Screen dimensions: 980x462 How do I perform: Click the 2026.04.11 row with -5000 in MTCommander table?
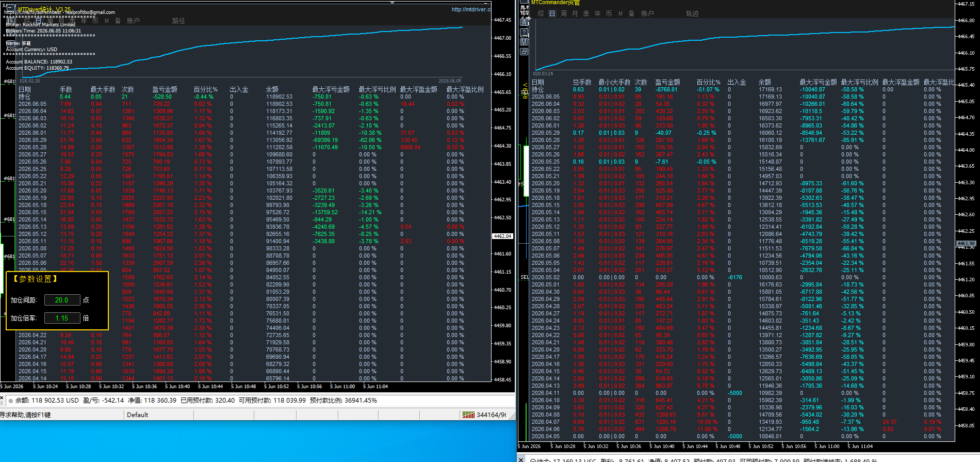[x=742, y=393]
